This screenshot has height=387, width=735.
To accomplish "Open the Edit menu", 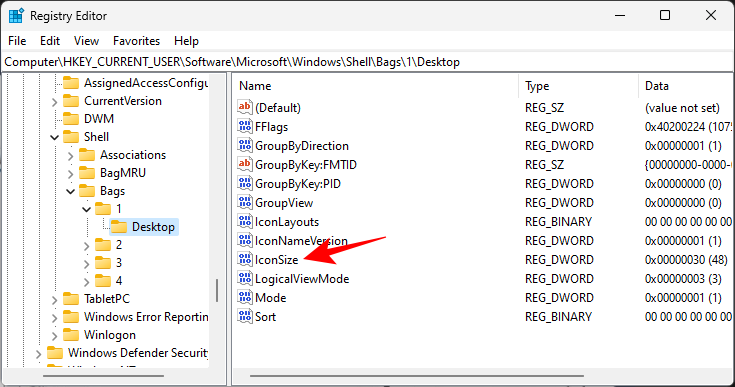I will coord(50,41).
